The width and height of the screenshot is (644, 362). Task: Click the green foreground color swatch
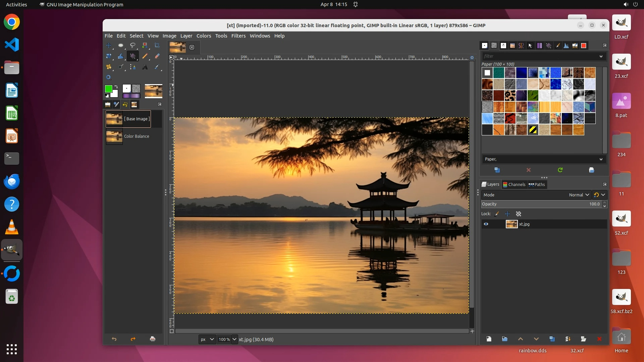click(x=108, y=89)
